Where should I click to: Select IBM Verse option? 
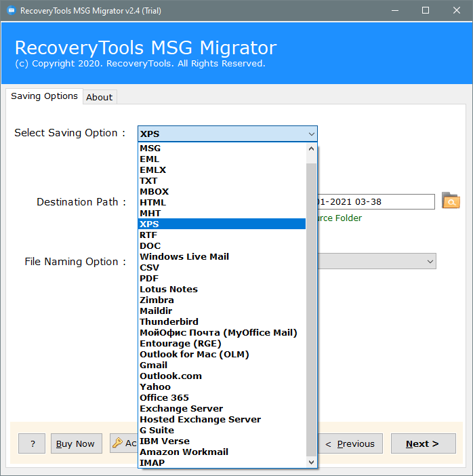(222, 441)
